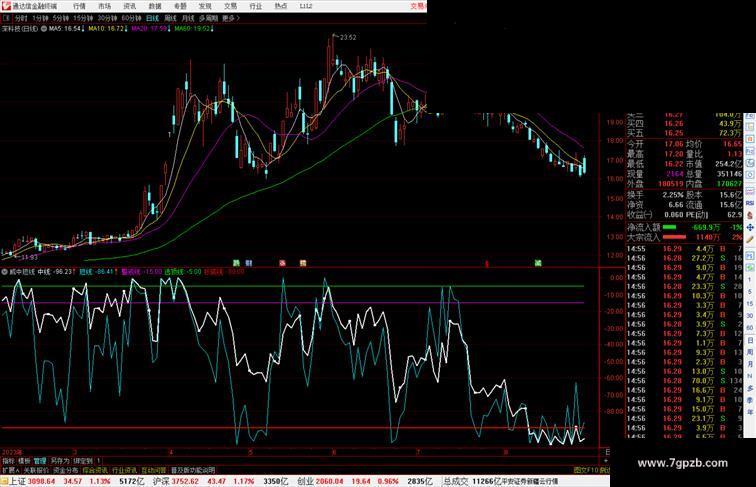Screen dimensions: 756x487
Task: Open the 关联报价 tab
Action: pos(36,470)
